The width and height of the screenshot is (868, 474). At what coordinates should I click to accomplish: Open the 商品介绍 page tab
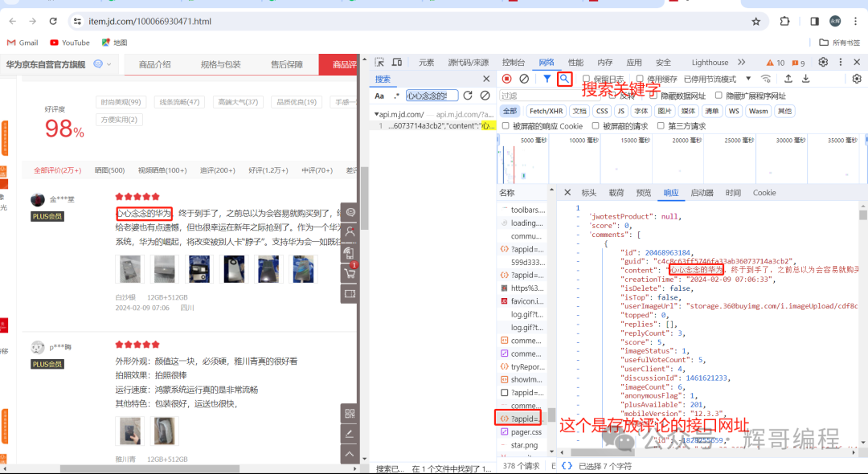[155, 64]
